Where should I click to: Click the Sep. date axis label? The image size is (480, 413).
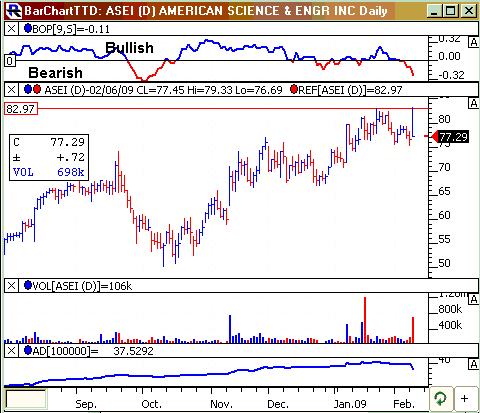(x=86, y=404)
